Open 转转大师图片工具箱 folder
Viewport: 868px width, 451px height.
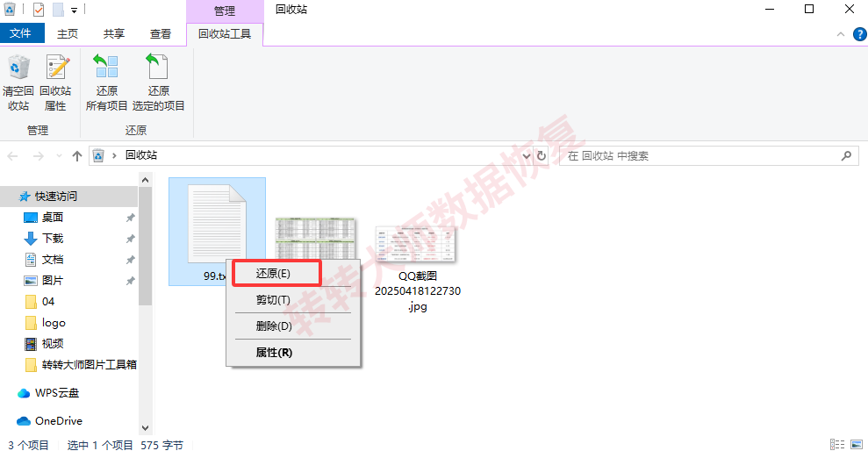[90, 365]
